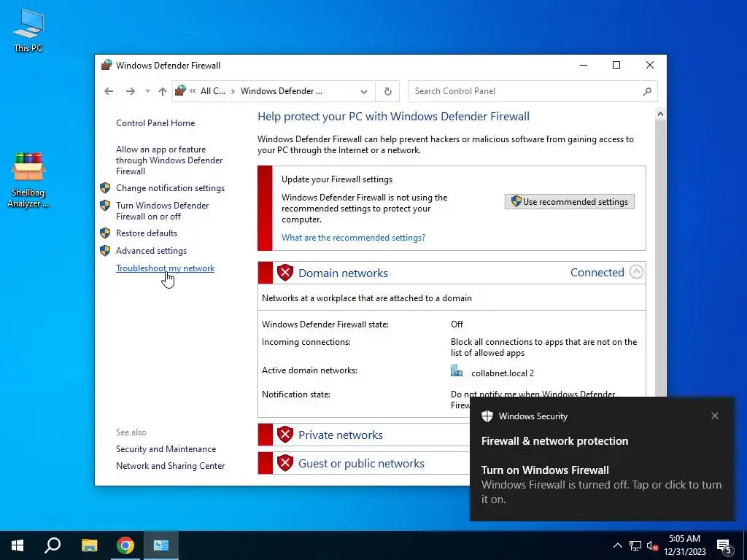The image size is (747, 560).
Task: Click collabnet.local 2 network icon
Action: [x=457, y=371]
